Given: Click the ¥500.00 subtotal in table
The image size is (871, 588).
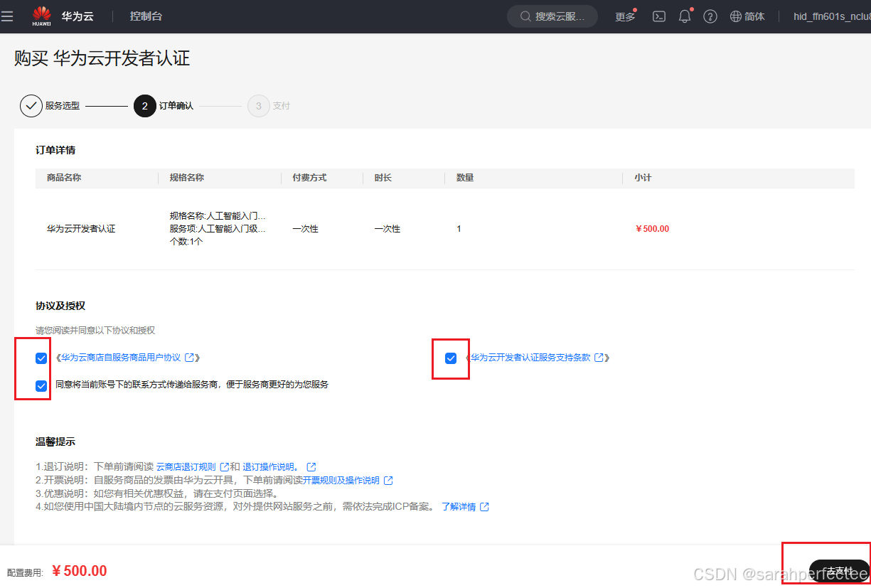Looking at the screenshot, I should click(x=652, y=229).
